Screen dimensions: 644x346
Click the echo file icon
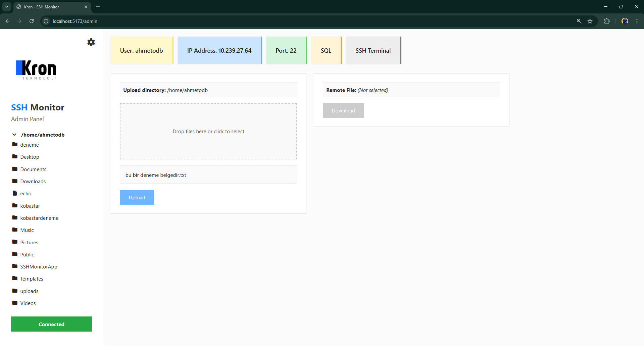[15, 193]
